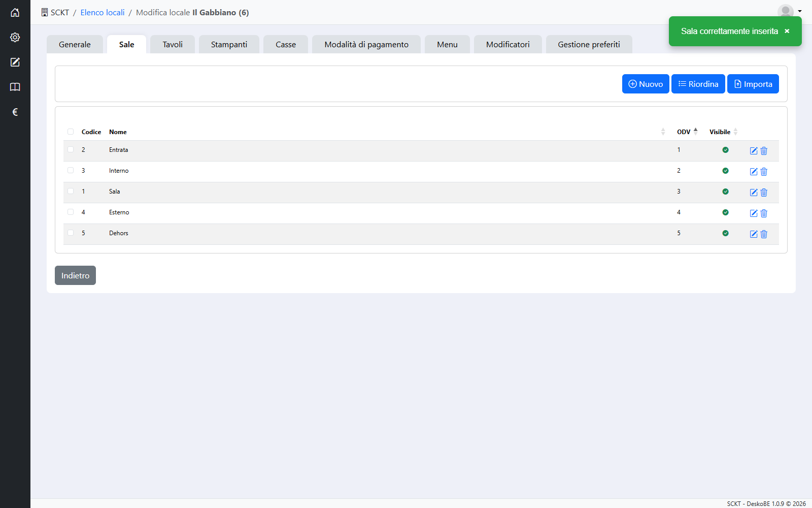Follow the Elenco locali breadcrumb link

click(x=103, y=12)
